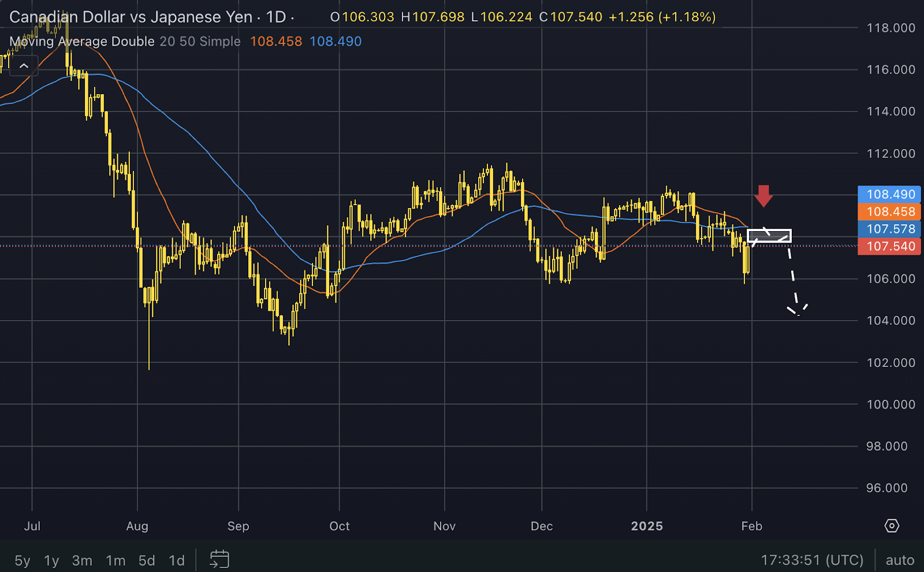Collapse the indicator legend chevron
The width and height of the screenshot is (924, 572).
point(24,66)
